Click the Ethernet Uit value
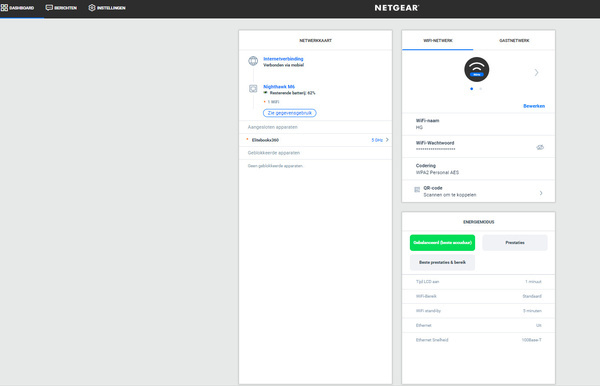 [x=538, y=325]
